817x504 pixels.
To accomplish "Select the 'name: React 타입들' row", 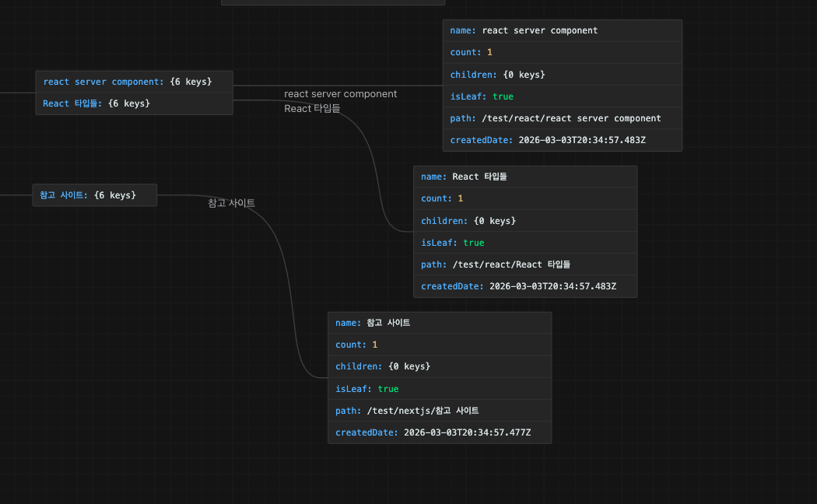I will [x=524, y=177].
